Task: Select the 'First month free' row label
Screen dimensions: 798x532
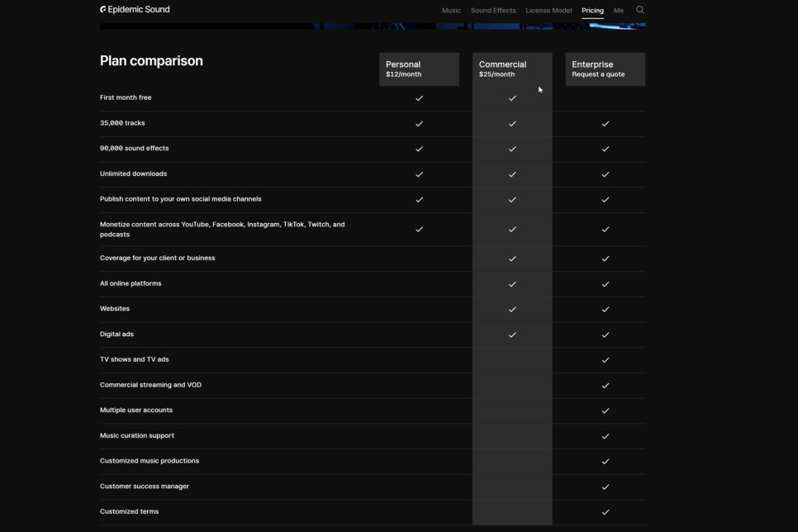Action: (x=126, y=97)
